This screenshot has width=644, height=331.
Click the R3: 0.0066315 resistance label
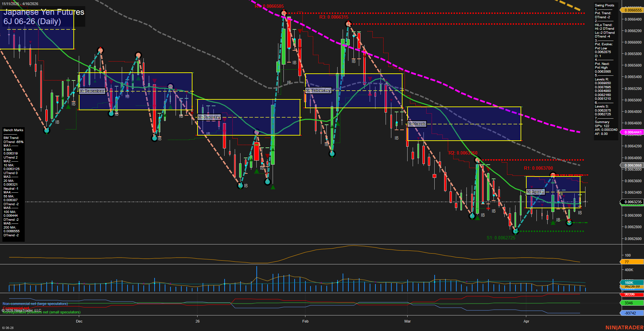coord(333,17)
